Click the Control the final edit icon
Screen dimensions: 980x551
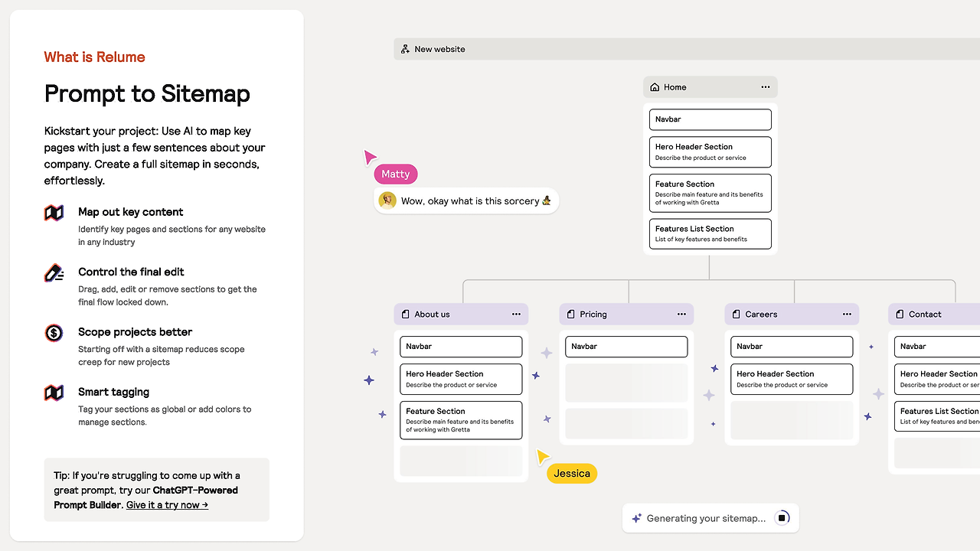point(54,272)
